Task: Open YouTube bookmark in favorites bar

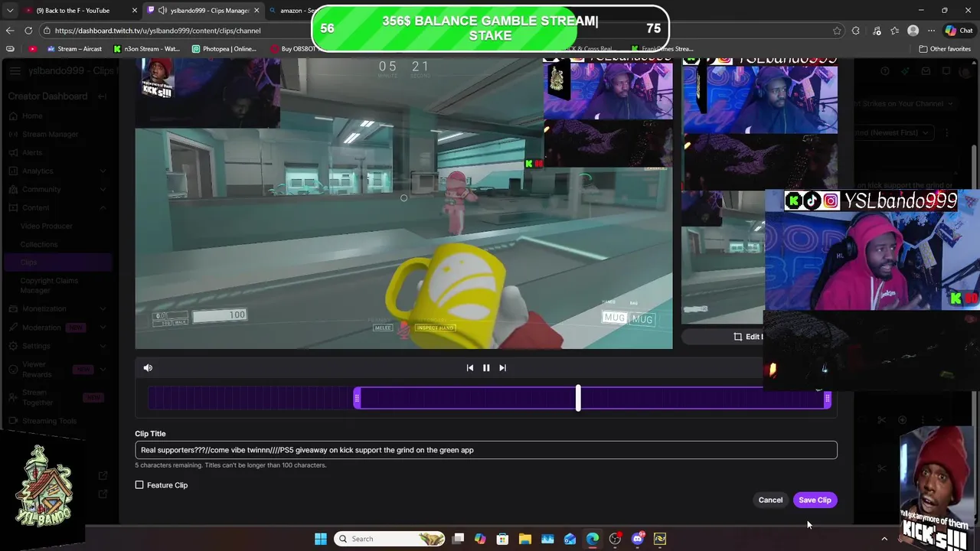Action: (x=32, y=49)
